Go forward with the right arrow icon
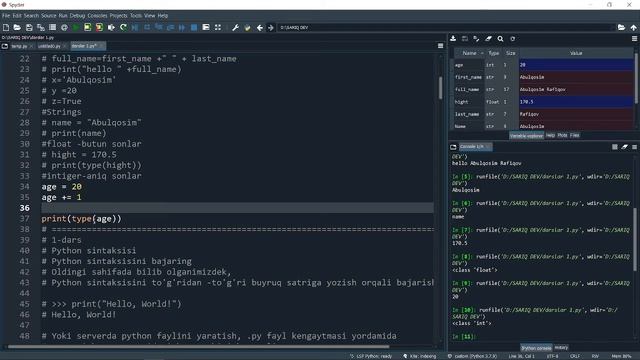The width and height of the screenshot is (640, 360). pos(270,27)
